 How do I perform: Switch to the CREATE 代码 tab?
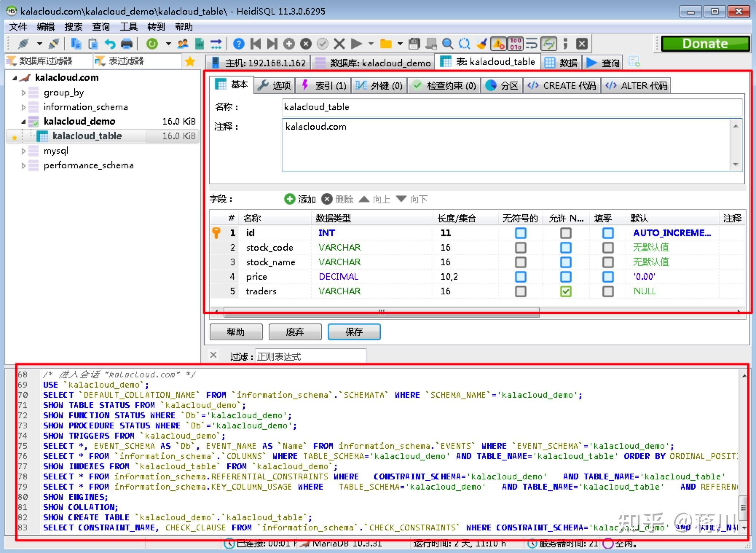(562, 86)
